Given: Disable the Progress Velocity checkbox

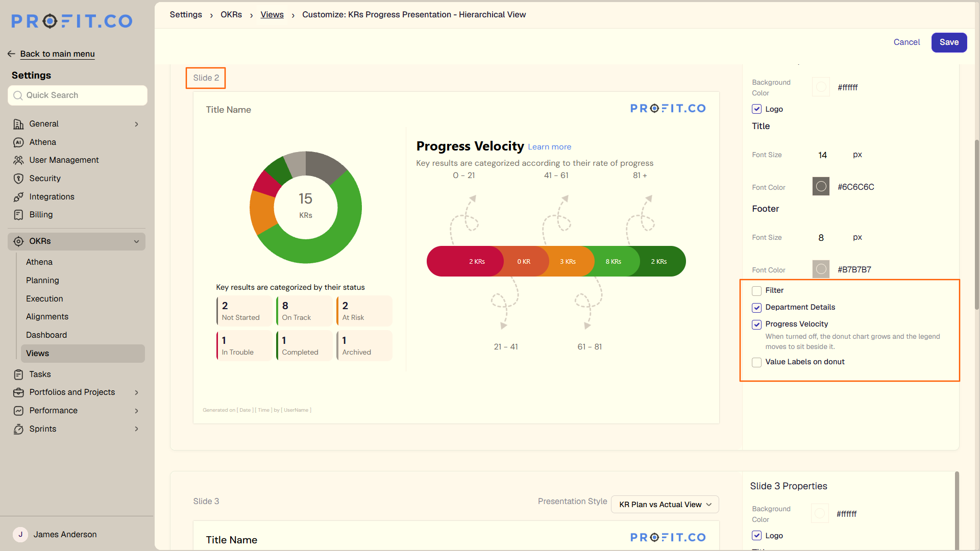Looking at the screenshot, I should tap(756, 324).
